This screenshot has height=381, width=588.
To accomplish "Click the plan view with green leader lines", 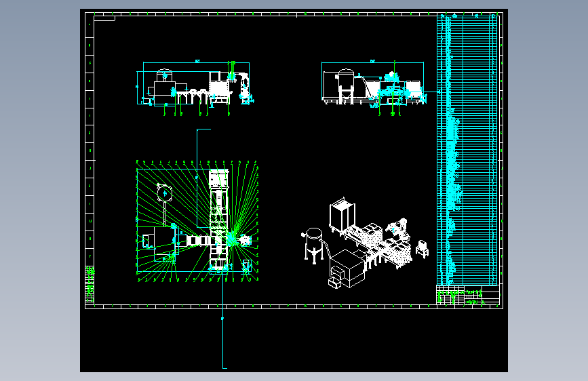I will pyautogui.click(x=197, y=221).
